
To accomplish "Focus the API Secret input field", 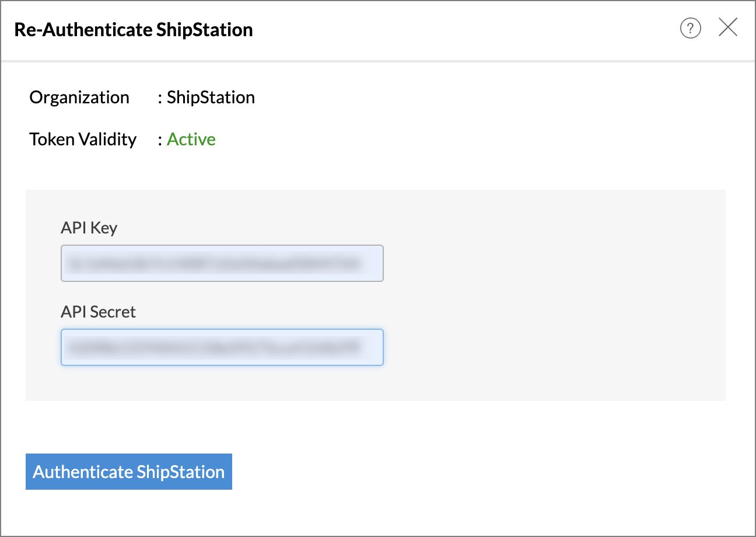I will pos(222,347).
